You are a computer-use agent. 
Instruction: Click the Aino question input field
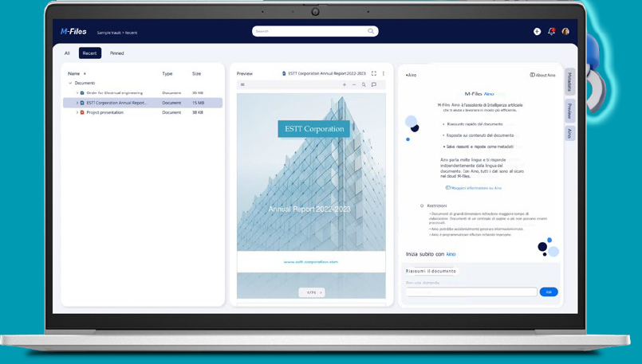tap(471, 292)
